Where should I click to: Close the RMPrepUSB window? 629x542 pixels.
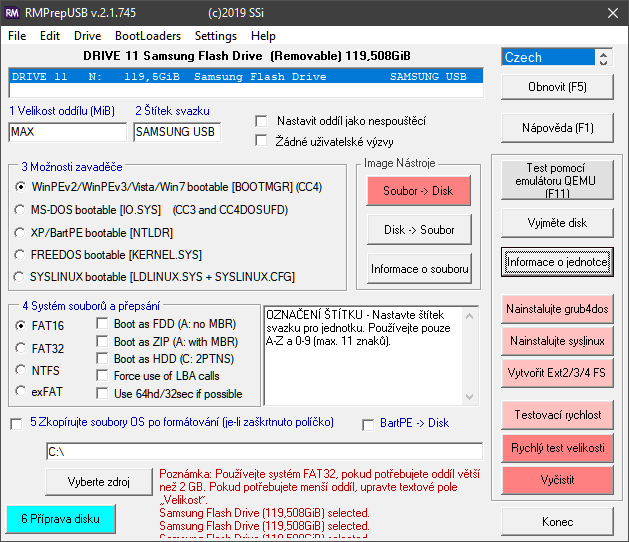[613, 13]
